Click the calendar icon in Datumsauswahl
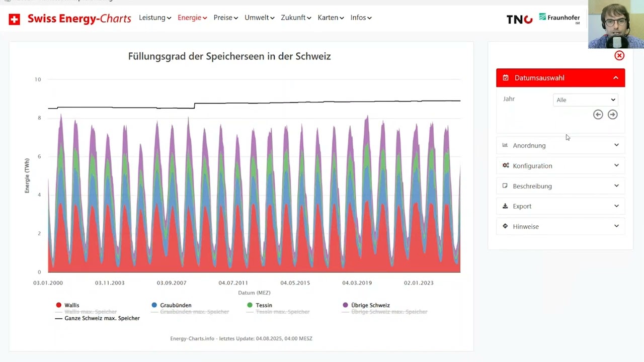644x362 pixels. pos(506,78)
